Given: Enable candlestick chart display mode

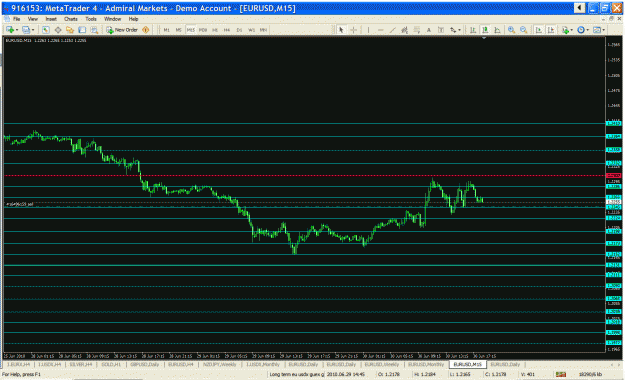Looking at the screenshot, I should coord(485,30).
